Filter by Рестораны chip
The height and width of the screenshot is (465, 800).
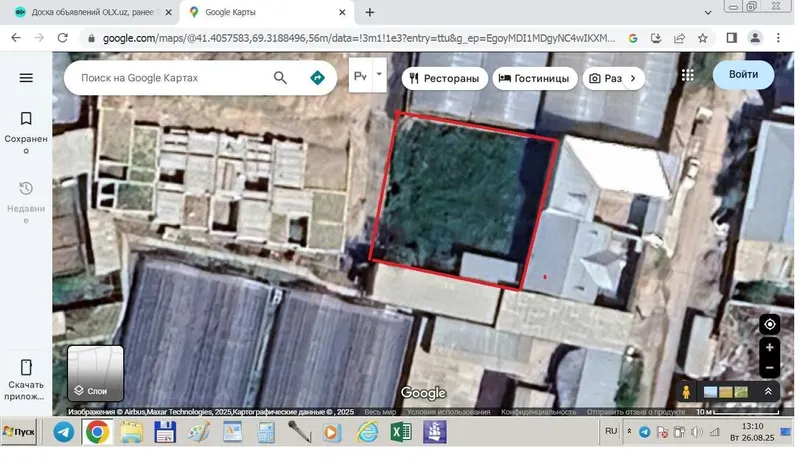pyautogui.click(x=444, y=78)
